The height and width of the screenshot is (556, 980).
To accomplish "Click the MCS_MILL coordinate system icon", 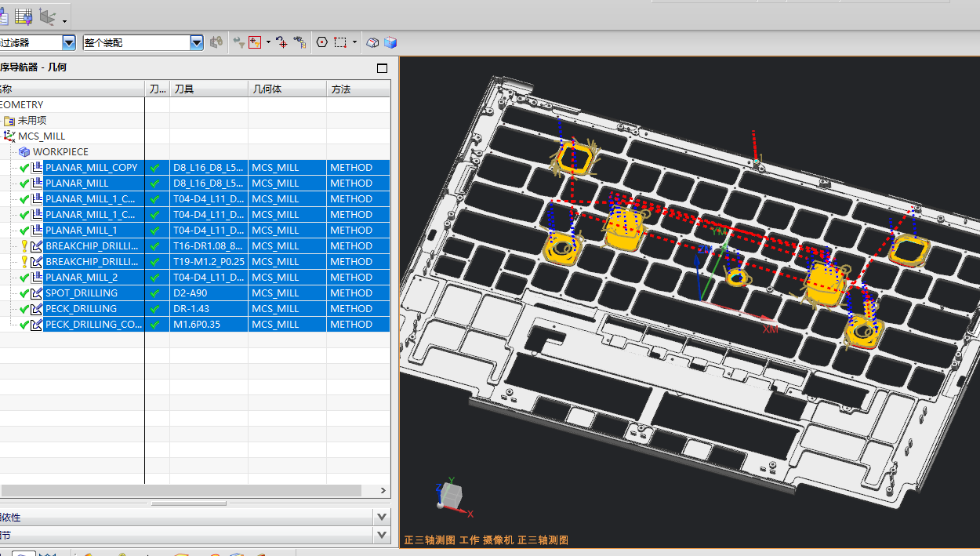I will [9, 136].
